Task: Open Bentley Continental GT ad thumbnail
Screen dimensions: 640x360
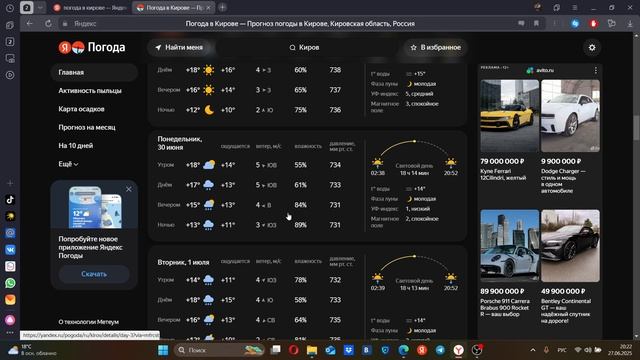Action: tap(570, 246)
